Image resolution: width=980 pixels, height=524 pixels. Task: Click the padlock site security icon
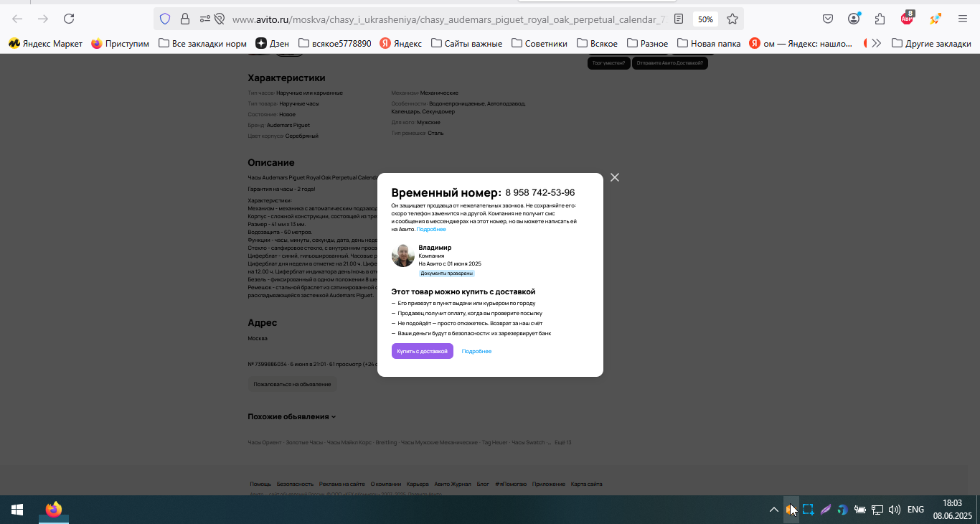coord(185,19)
